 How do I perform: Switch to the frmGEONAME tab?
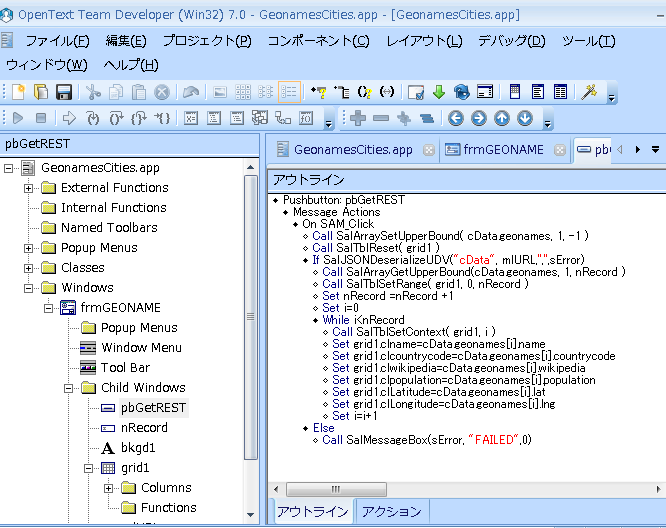[503, 150]
